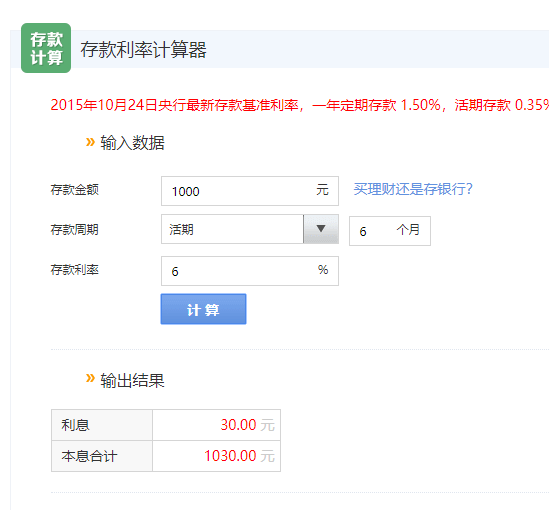
Task: Click the orange chevron icon beside 输入数据
Action: point(90,142)
